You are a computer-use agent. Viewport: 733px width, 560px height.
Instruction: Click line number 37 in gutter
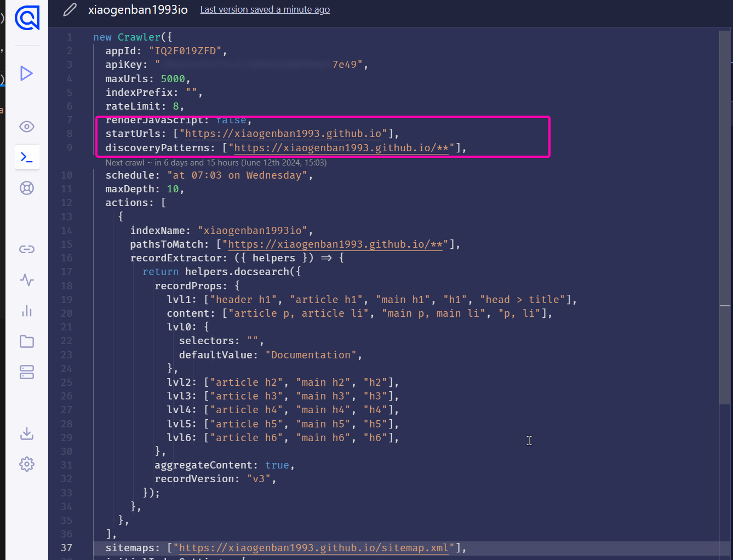point(66,548)
